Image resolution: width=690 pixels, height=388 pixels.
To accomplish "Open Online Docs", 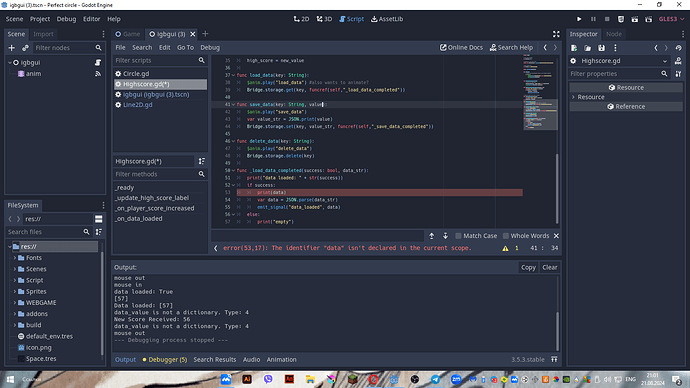I will point(461,48).
